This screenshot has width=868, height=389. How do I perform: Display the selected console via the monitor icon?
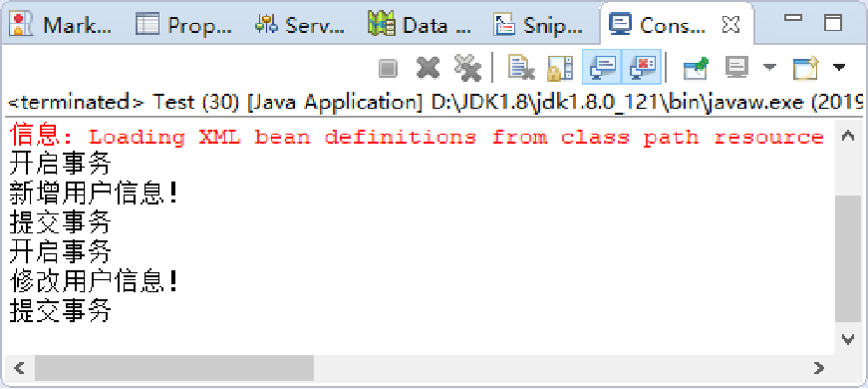[737, 68]
